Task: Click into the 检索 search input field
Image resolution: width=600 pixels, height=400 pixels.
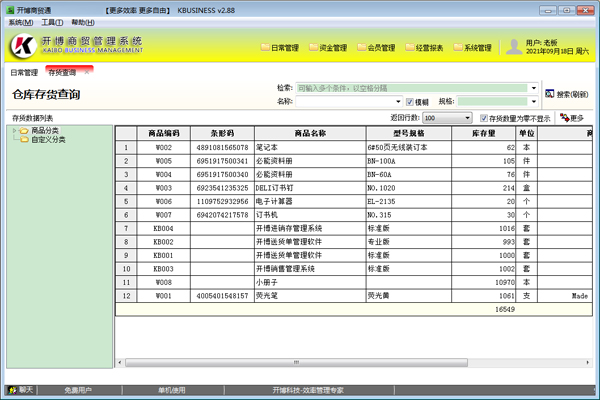Action: pyautogui.click(x=412, y=88)
